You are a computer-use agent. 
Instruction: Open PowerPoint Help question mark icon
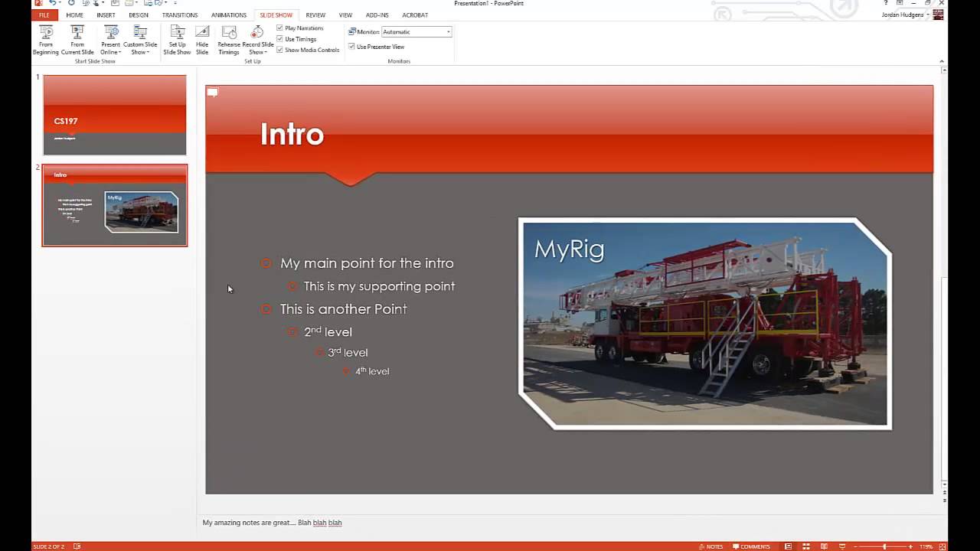886,3
